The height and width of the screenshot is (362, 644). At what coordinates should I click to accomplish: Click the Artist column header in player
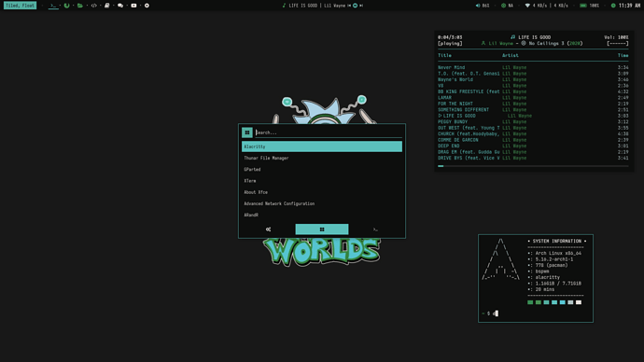(511, 55)
